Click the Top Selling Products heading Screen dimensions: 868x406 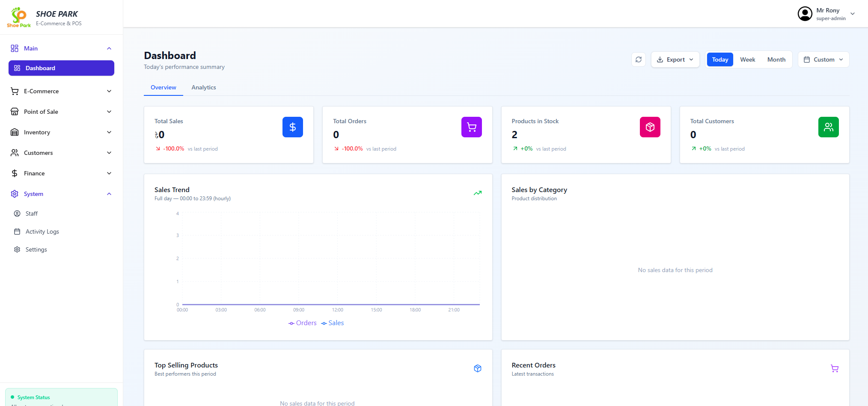[186, 365]
